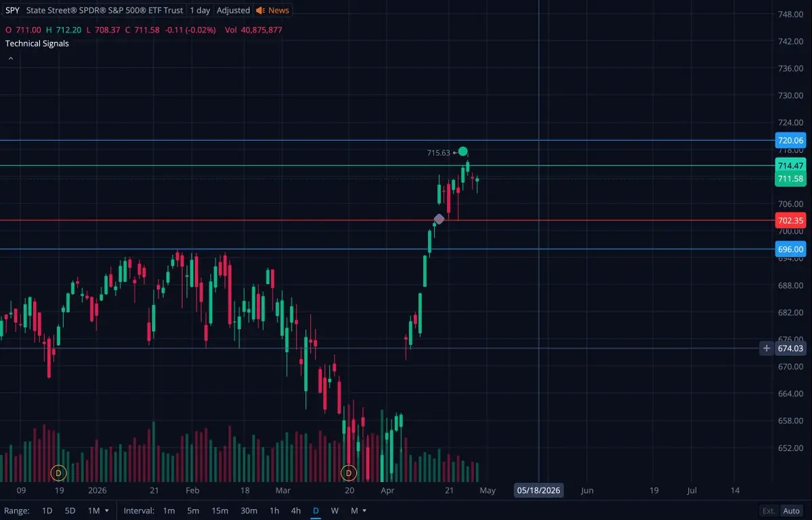The height and width of the screenshot is (520, 812).
Task: Click the H 712.20 high value
Action: [64, 30]
